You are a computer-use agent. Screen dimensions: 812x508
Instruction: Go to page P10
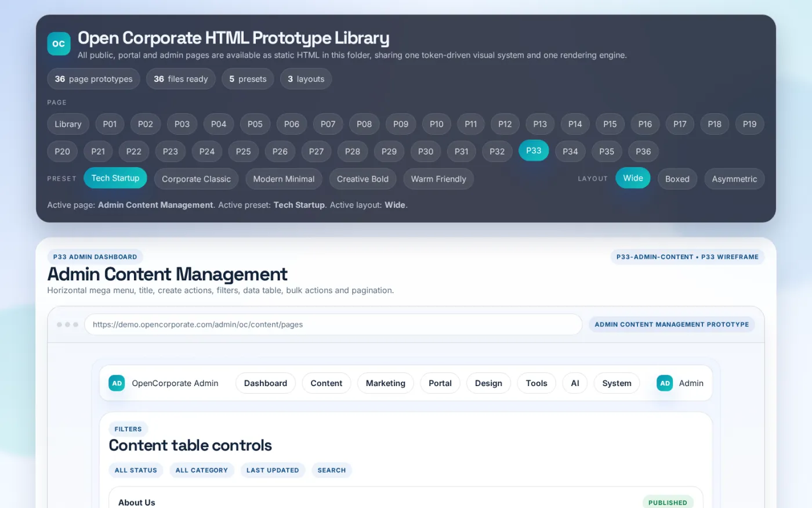[437, 124]
